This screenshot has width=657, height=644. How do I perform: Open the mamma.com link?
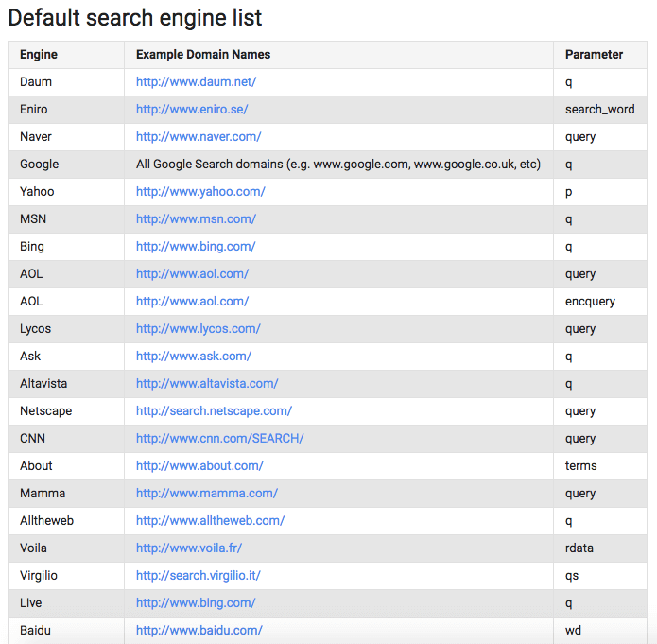tap(207, 493)
